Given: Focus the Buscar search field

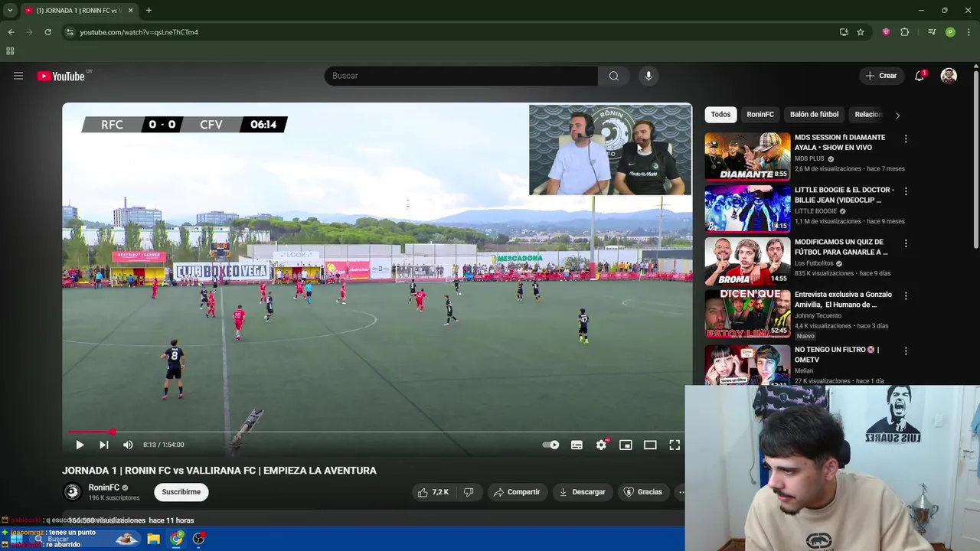Looking at the screenshot, I should tap(461, 76).
